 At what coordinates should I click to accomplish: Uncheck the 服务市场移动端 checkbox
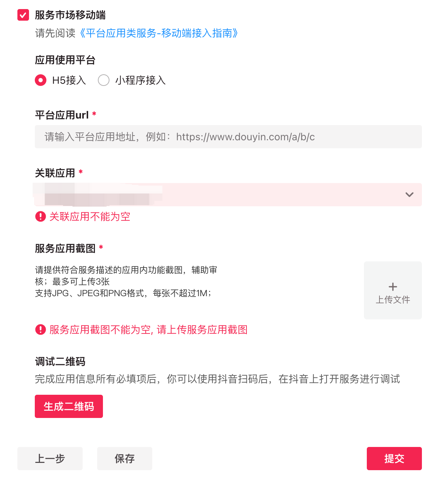(23, 15)
